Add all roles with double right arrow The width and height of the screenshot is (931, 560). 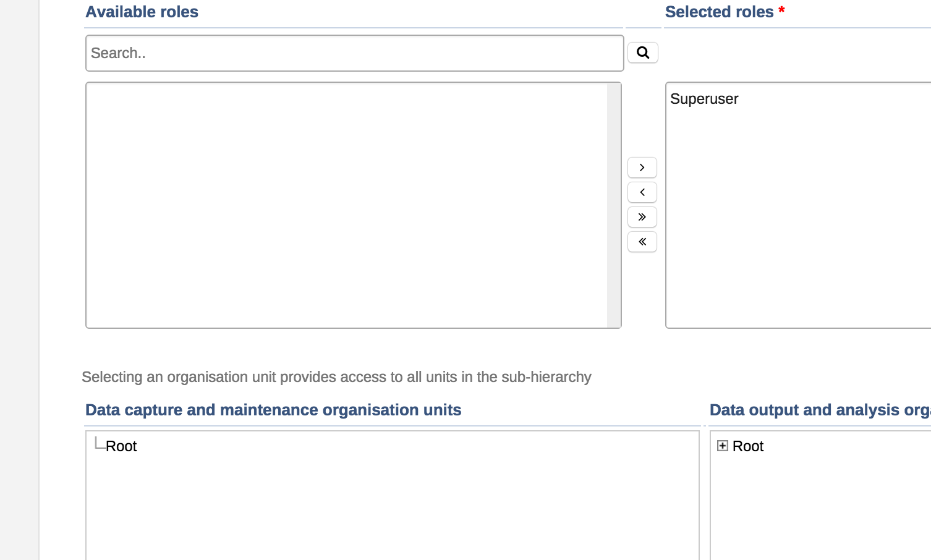[x=642, y=217]
